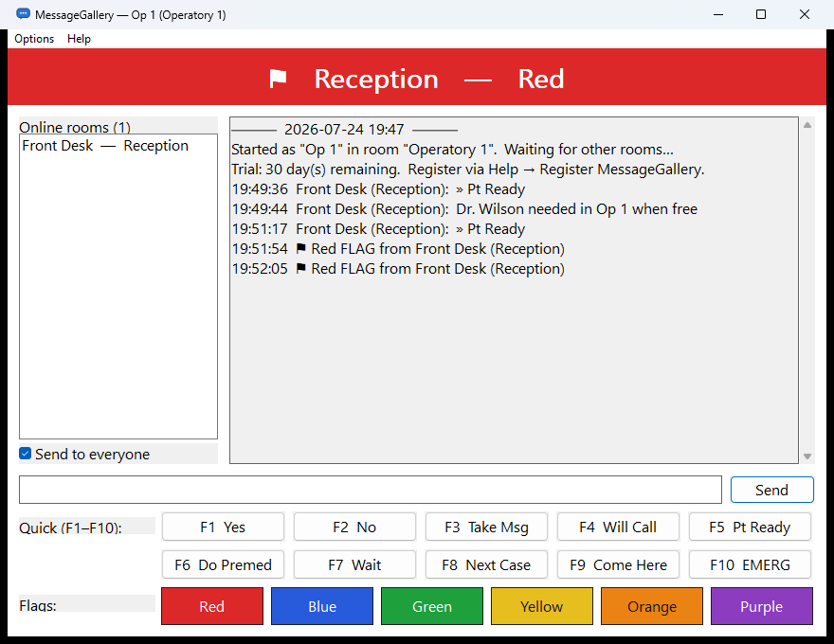Screen dimensions: 834x644
Task: Click the Online rooms (1) label
Action: tap(75, 127)
